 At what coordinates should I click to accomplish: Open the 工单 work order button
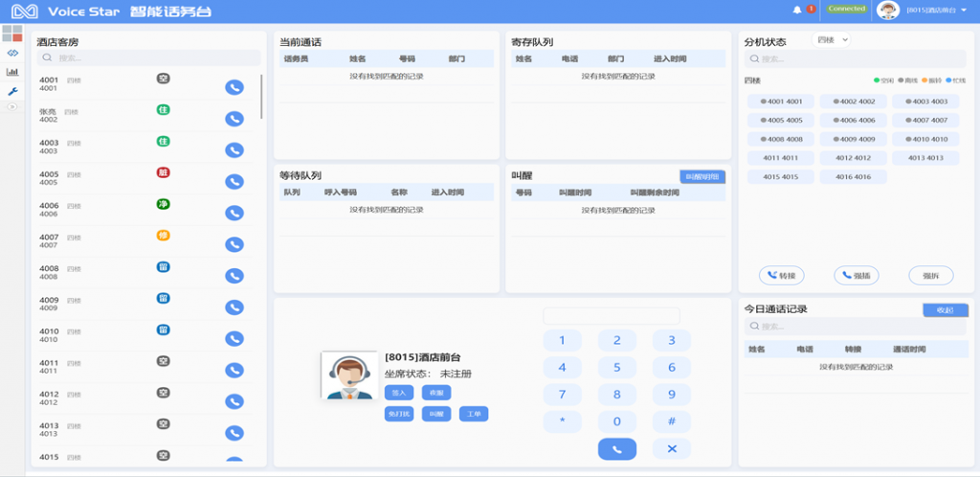point(473,414)
